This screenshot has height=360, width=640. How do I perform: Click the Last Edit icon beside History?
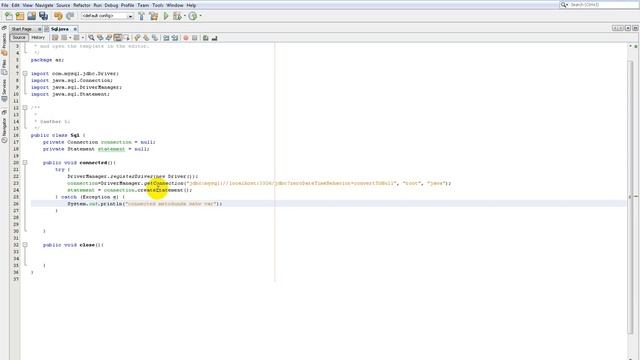(55, 38)
